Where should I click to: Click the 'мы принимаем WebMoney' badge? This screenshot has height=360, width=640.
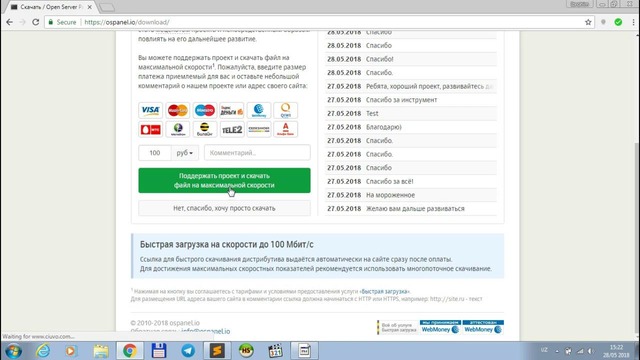coord(440,327)
